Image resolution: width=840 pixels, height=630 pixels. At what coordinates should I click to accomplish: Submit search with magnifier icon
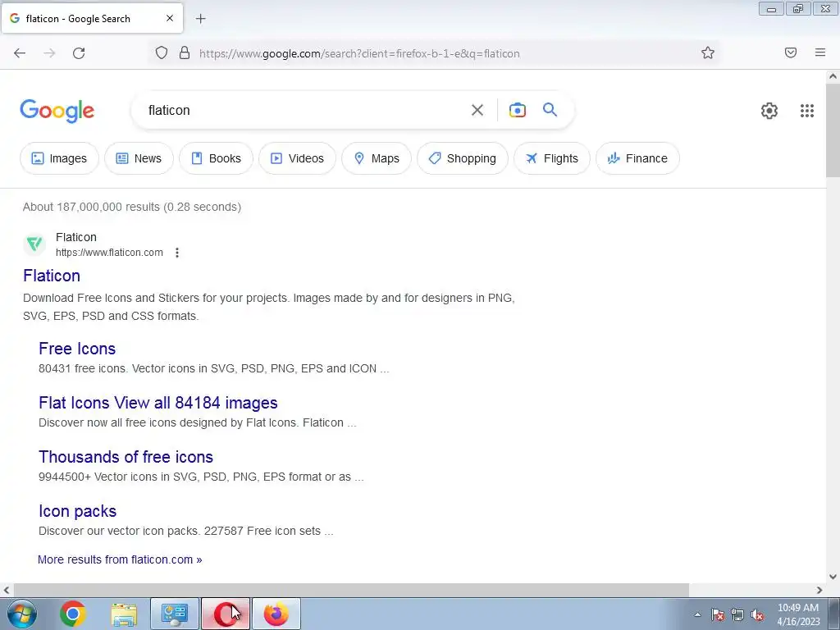550,110
